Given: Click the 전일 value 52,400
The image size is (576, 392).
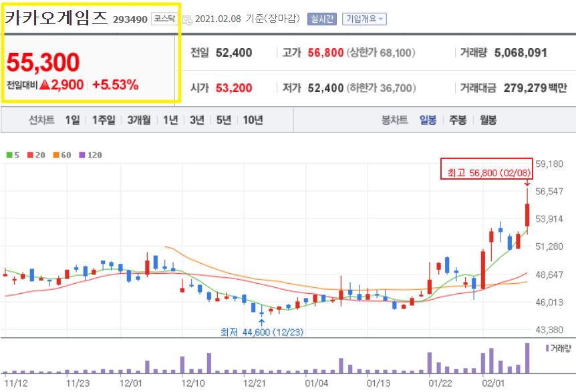Looking at the screenshot, I should 234,53.
